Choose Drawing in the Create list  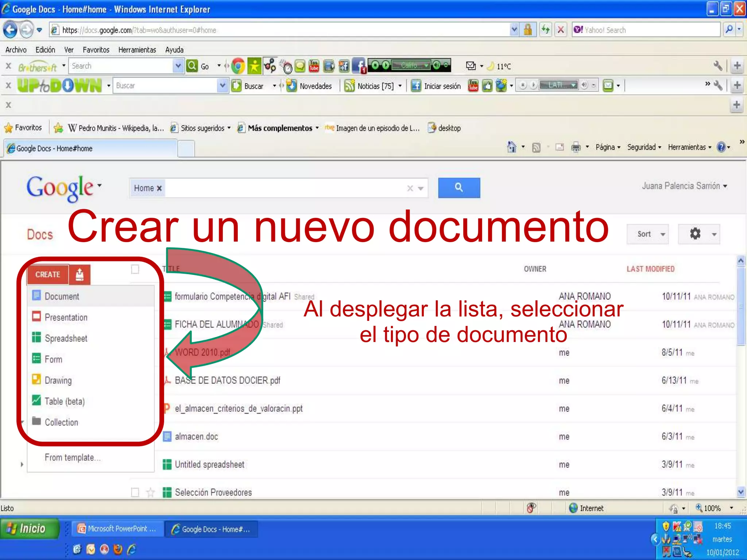pos(91,380)
